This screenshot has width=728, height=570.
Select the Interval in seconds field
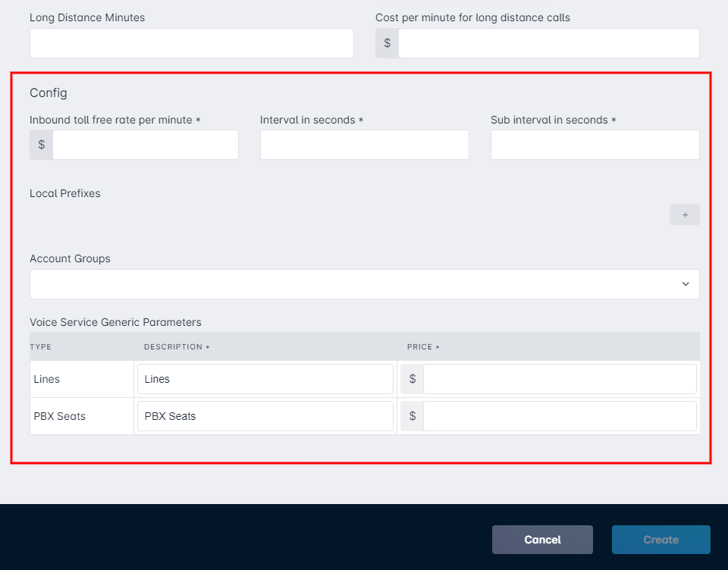[365, 145]
